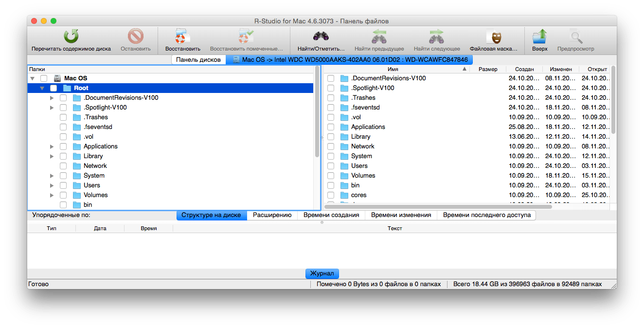Viewport: 644px width, 328px height.
Task: Click the Предпросмотр preview icon
Action: 576,36
